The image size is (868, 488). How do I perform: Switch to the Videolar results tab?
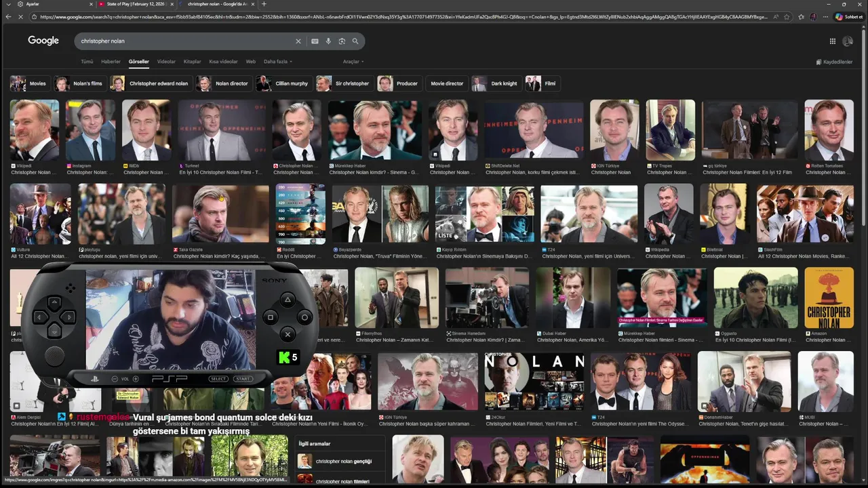166,62
